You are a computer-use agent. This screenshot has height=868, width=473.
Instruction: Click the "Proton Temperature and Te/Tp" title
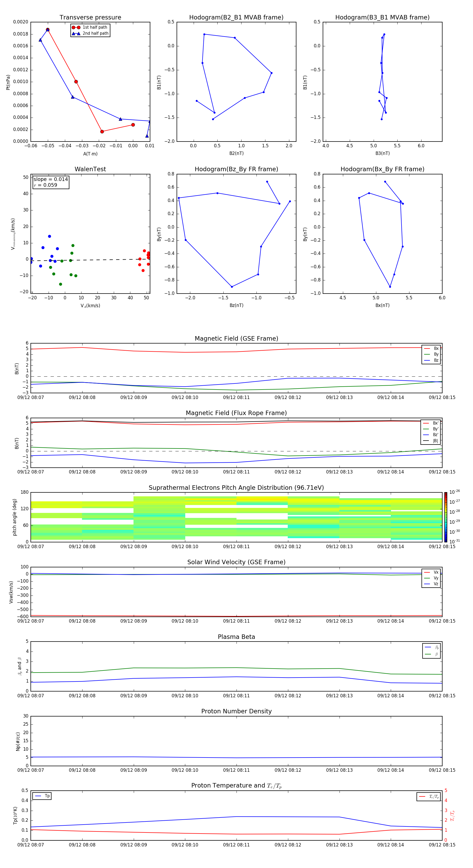[236, 786]
